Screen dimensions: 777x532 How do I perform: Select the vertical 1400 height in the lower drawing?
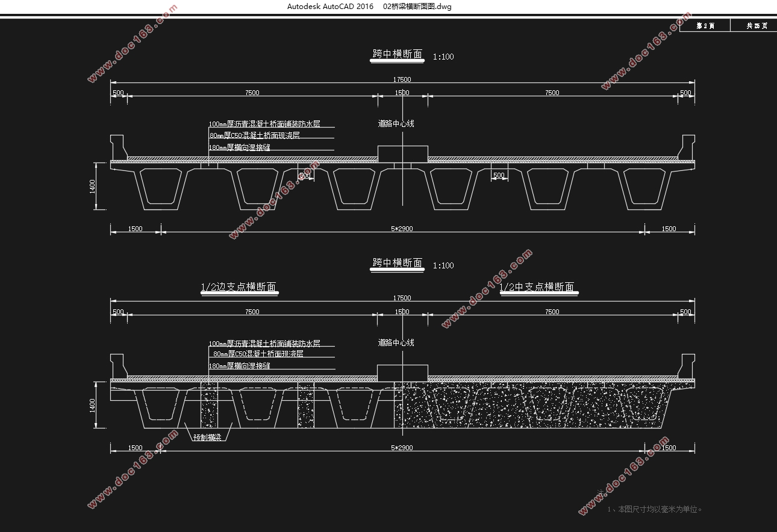point(92,406)
